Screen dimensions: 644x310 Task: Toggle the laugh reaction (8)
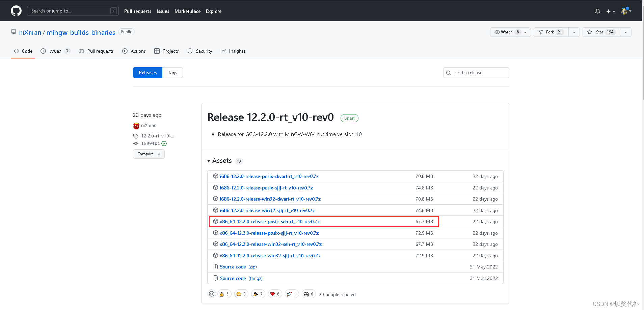coord(241,294)
